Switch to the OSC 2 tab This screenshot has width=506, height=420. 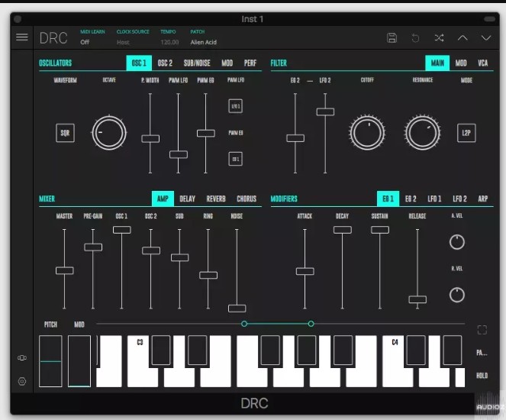coord(165,63)
